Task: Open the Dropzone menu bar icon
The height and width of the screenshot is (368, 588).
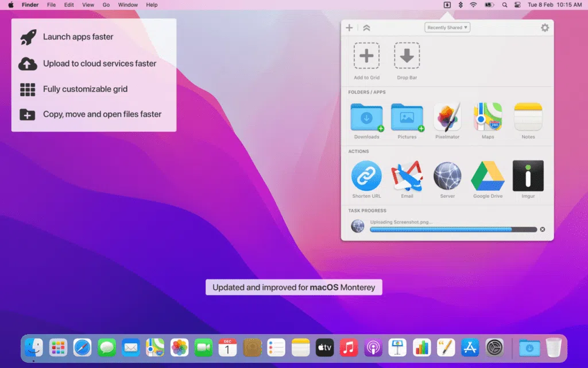Action: pyautogui.click(x=447, y=5)
